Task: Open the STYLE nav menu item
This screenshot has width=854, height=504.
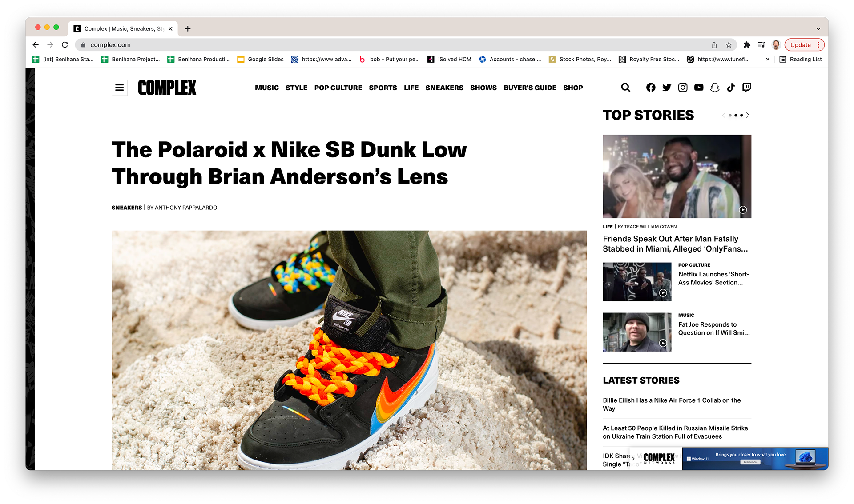Action: (297, 88)
